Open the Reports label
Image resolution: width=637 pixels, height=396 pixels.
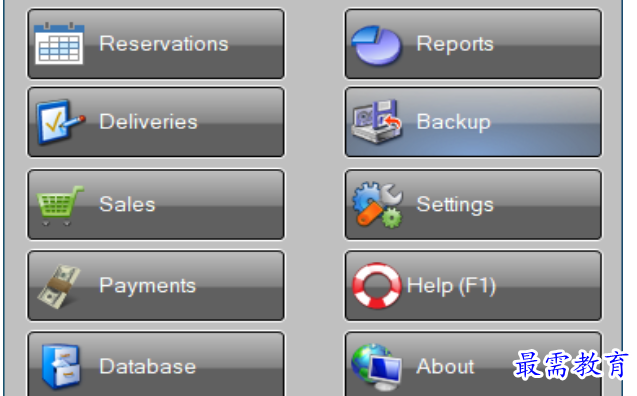(x=455, y=44)
